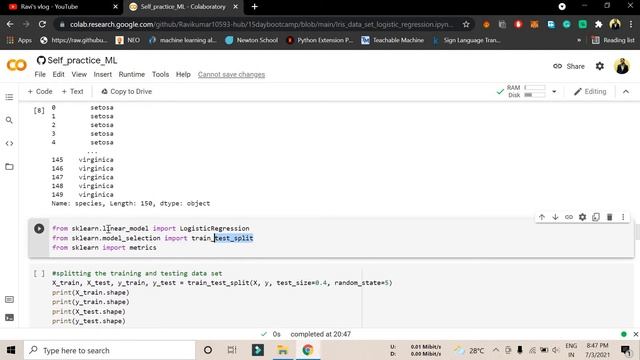
Task: Add a new Text cell
Action: 72,91
